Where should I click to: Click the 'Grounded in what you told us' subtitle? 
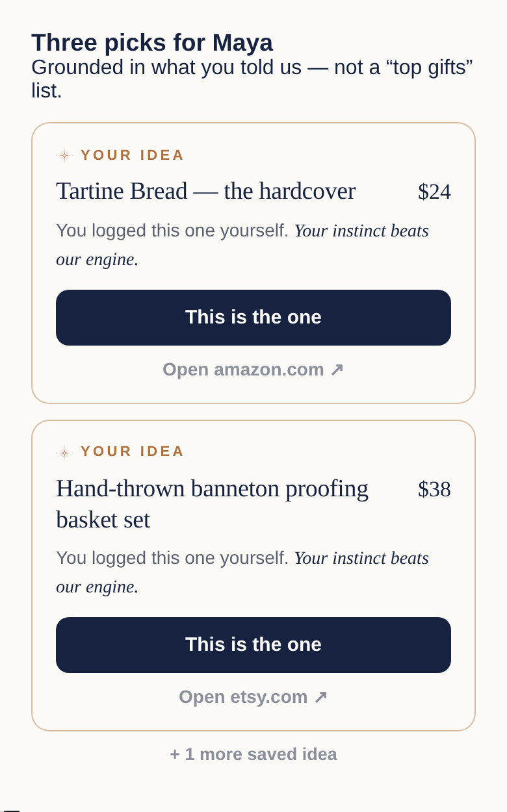click(252, 79)
